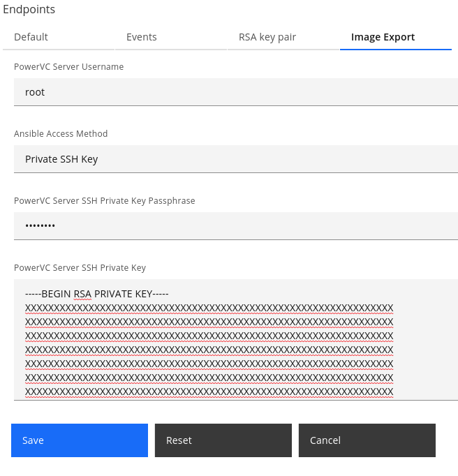The width and height of the screenshot is (458, 476).
Task: Open the Ansible Access Method selector
Action: click(235, 159)
